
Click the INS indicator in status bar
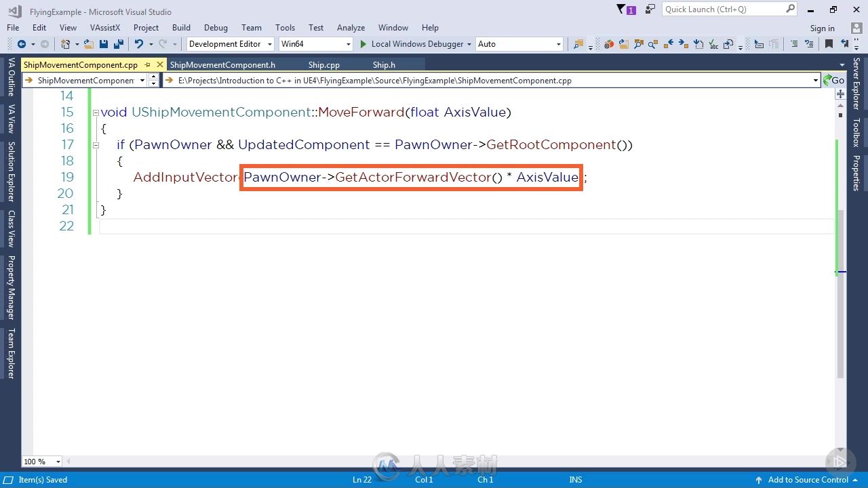pos(575,480)
